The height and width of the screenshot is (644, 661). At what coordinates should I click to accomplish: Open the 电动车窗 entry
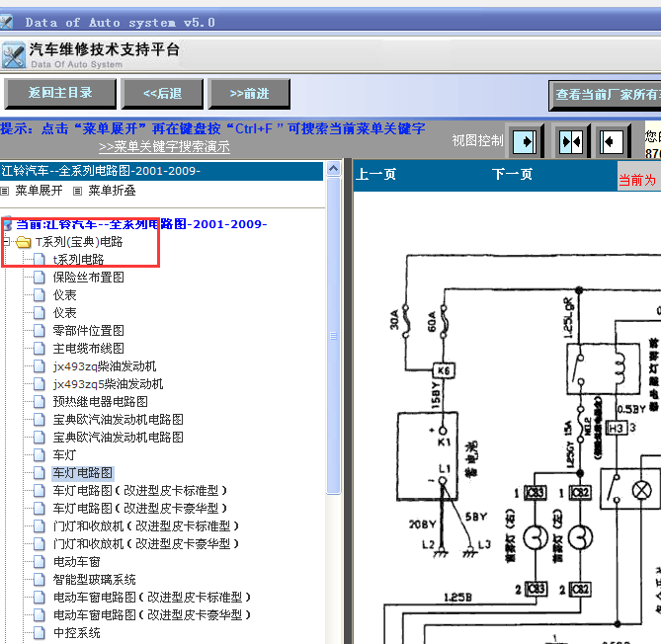pyautogui.click(x=76, y=562)
